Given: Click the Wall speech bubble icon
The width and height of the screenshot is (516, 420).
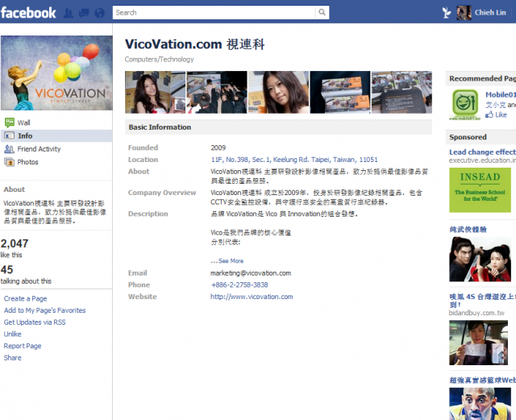Looking at the screenshot, I should click(x=9, y=123).
